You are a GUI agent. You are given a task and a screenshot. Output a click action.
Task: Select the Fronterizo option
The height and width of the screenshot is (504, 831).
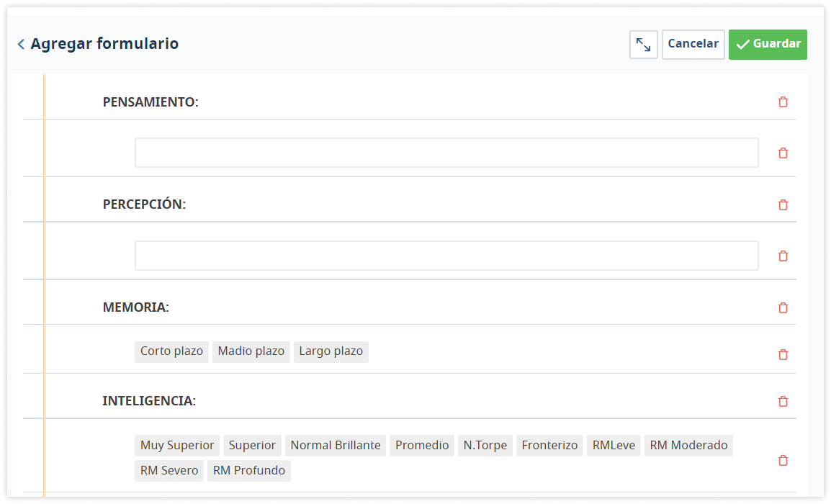(x=549, y=445)
